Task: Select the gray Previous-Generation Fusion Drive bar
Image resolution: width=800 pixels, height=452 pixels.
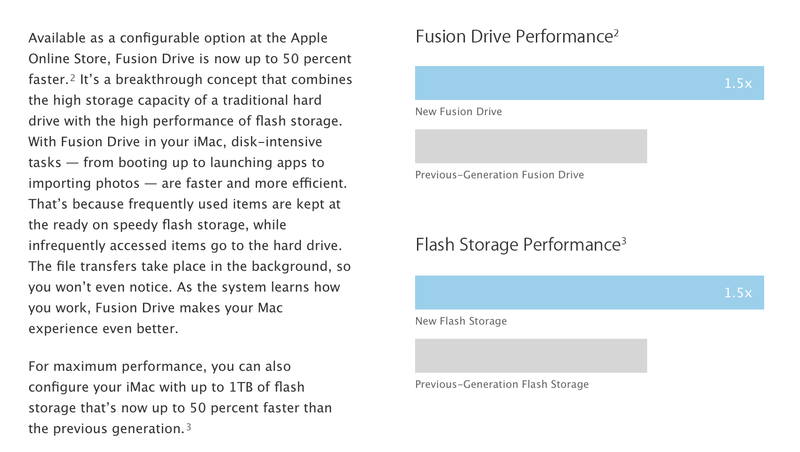Action: click(x=531, y=146)
